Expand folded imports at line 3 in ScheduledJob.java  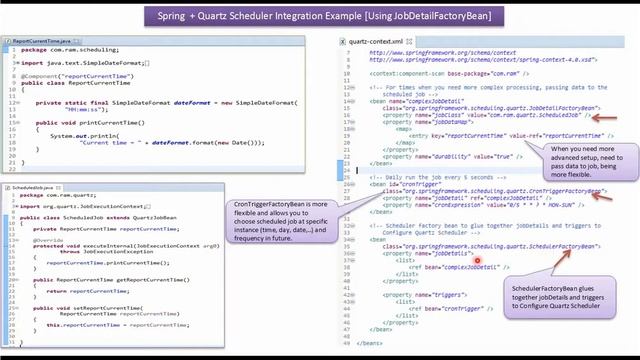click(17, 207)
